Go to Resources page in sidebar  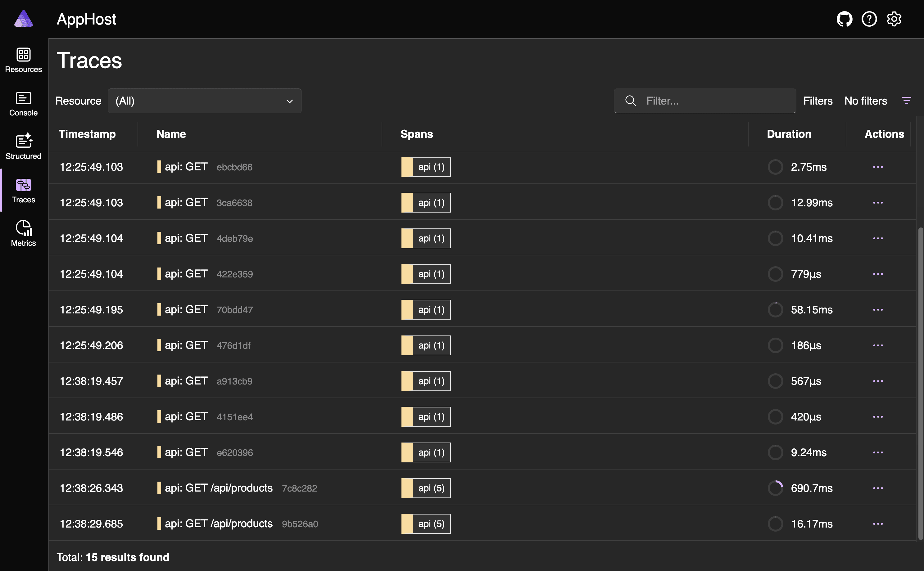click(x=23, y=60)
